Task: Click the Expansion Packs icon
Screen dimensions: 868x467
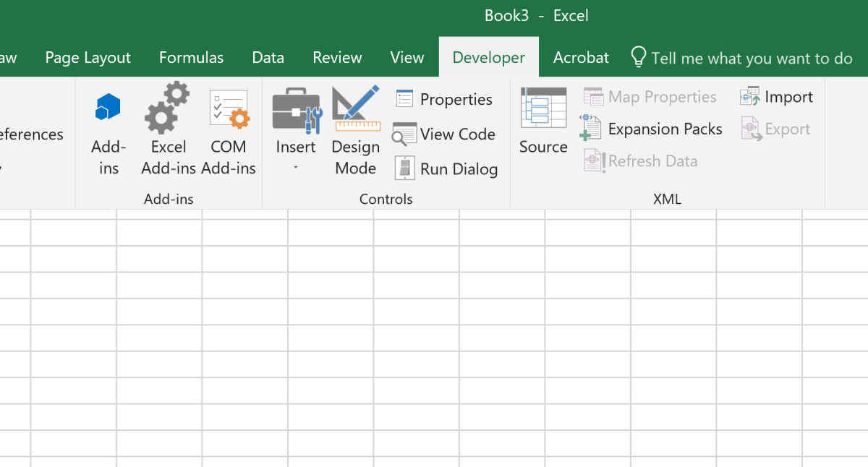Action: 652,128
